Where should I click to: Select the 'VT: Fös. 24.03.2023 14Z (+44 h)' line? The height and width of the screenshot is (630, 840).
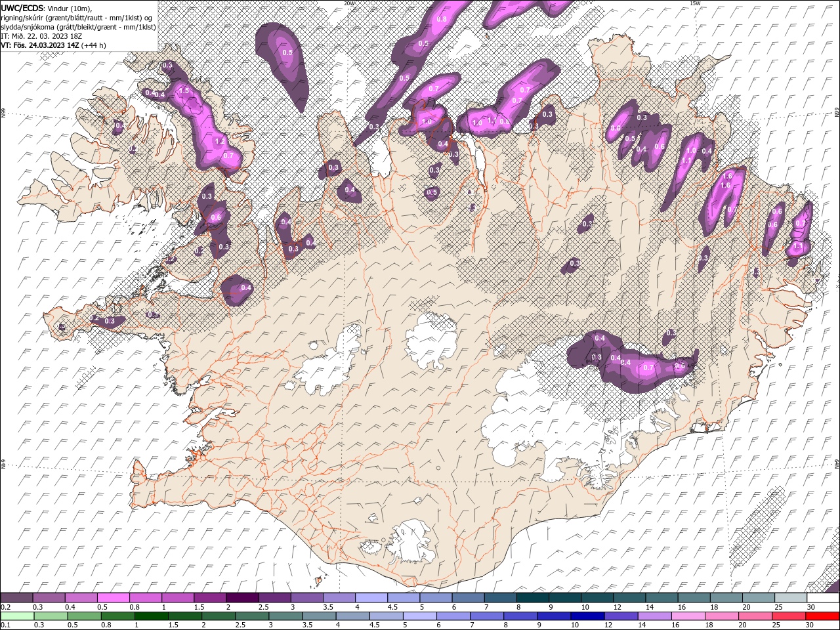(x=54, y=45)
